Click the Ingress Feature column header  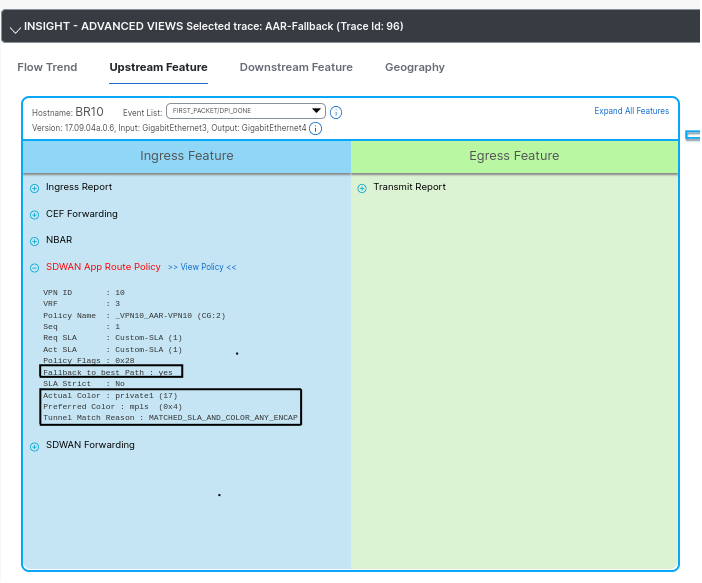coord(186,156)
